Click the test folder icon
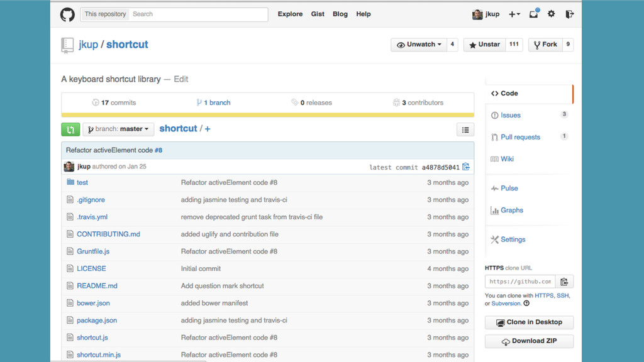 click(x=70, y=182)
